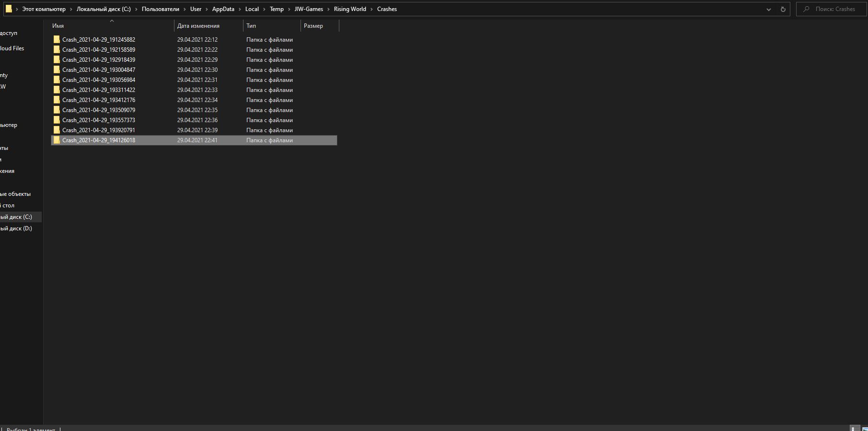The width and height of the screenshot is (868, 431).
Task: Sort by Размер column header
Action: pos(313,26)
